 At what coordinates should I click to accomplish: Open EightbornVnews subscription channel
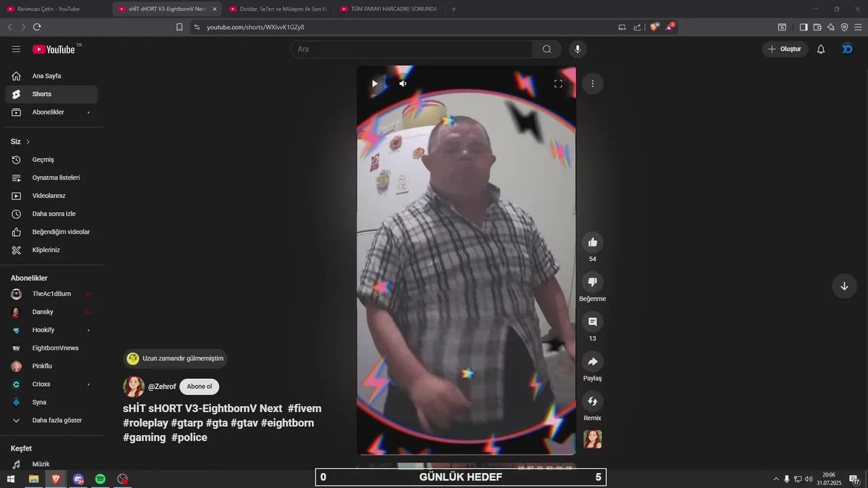tap(52, 348)
